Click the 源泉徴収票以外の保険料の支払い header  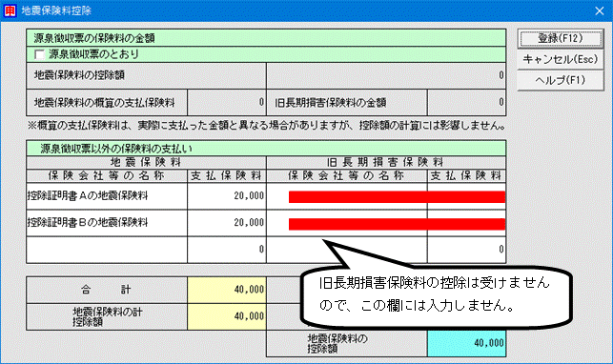click(x=266, y=149)
